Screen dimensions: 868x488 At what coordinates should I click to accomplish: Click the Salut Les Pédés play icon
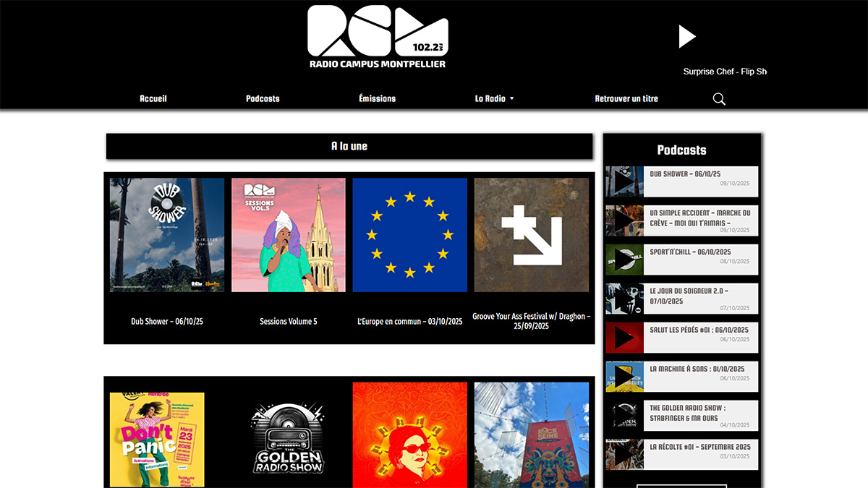coord(624,337)
